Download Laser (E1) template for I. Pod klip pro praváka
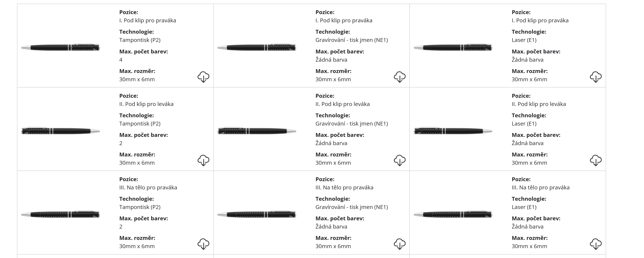This screenshot has height=258, width=644. pyautogui.click(x=595, y=77)
